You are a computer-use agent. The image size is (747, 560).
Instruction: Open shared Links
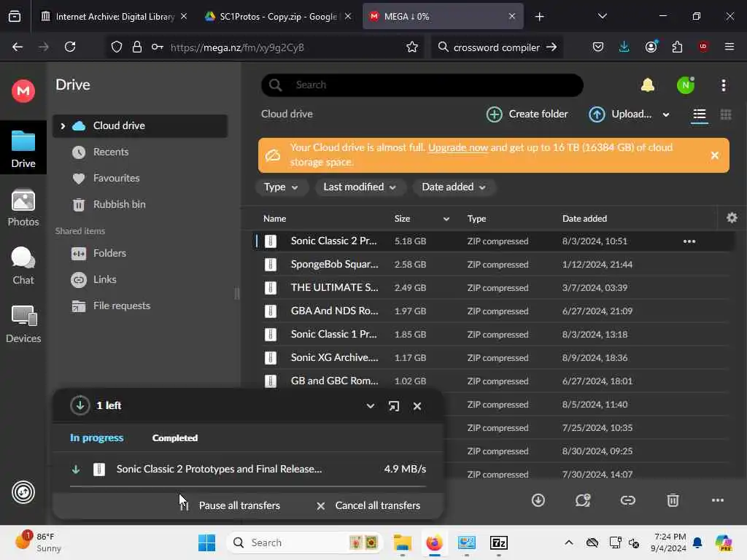pos(104,279)
